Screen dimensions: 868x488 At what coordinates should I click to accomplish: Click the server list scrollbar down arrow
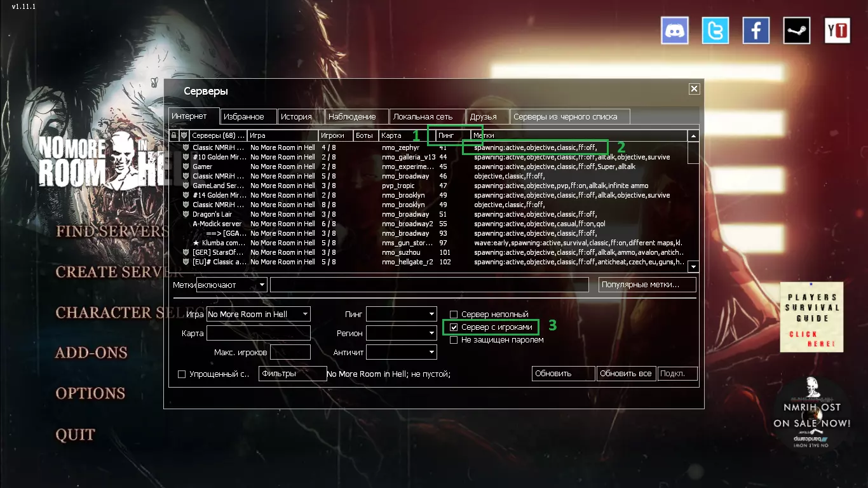[694, 267]
